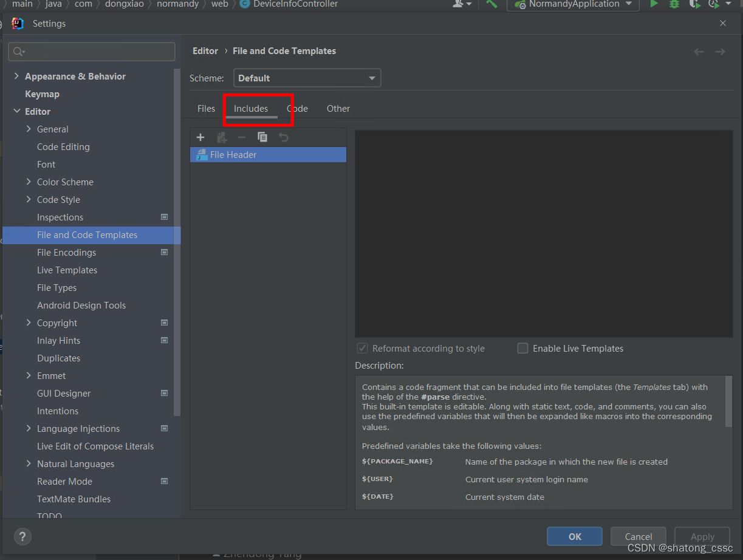The height and width of the screenshot is (560, 743).
Task: Switch to the Files tab
Action: (207, 108)
